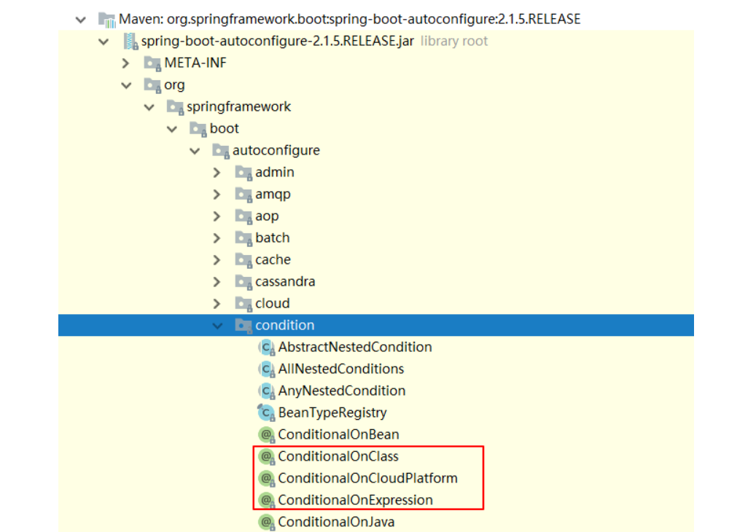756x532 pixels.
Task: Open AllNestedConditions class
Action: [341, 369]
